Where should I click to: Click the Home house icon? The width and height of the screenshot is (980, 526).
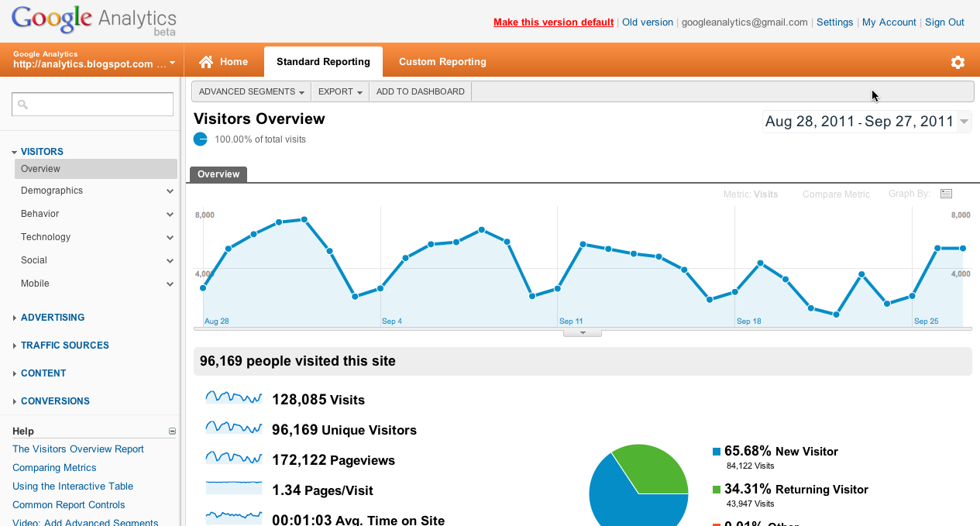[206, 62]
